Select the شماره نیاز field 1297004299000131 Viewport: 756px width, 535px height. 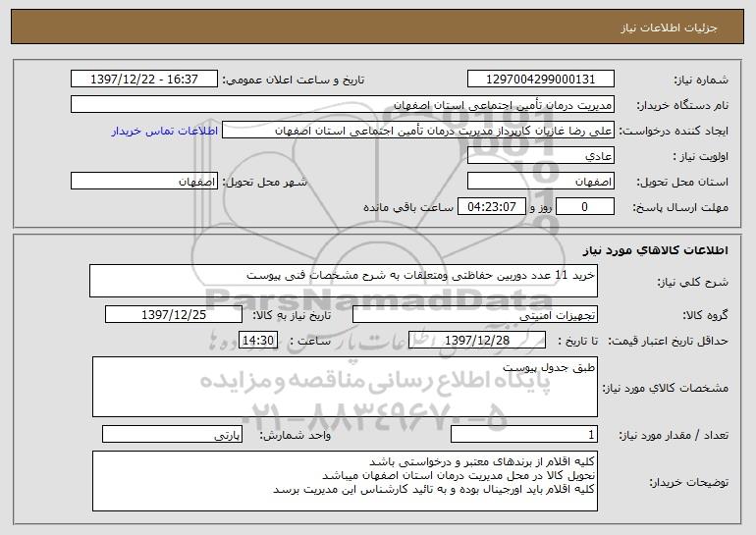click(540, 80)
